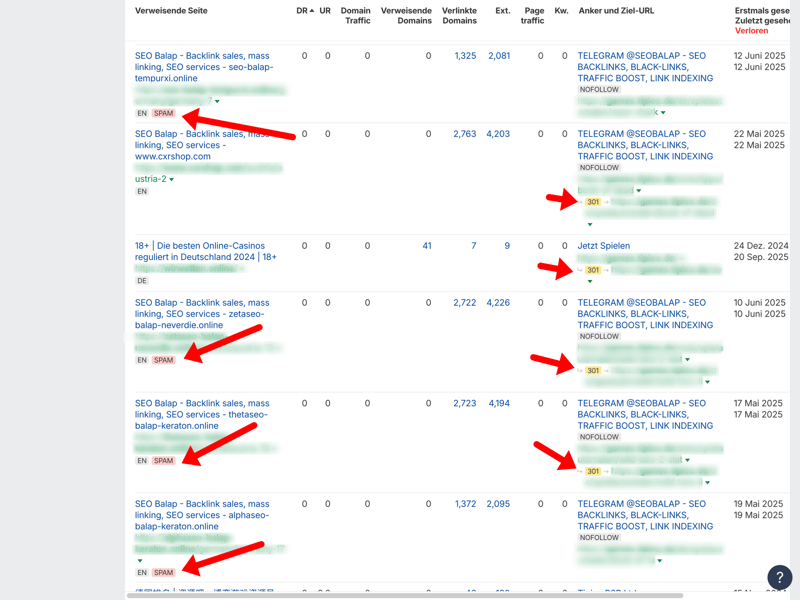Expand the dropdown arrow below Jetzt Spielen redirect
The height and width of the screenshot is (600, 800).
click(x=590, y=282)
